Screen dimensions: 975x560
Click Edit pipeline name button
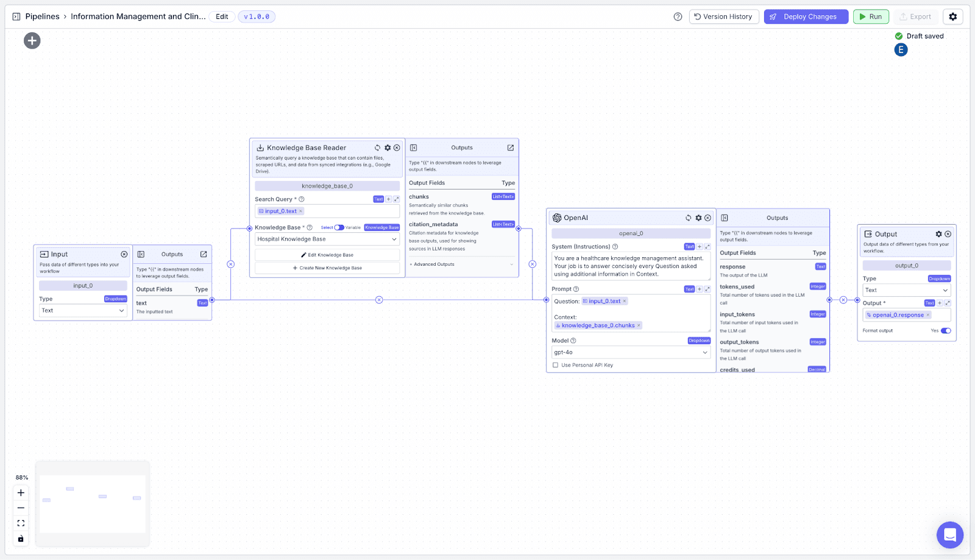point(222,16)
